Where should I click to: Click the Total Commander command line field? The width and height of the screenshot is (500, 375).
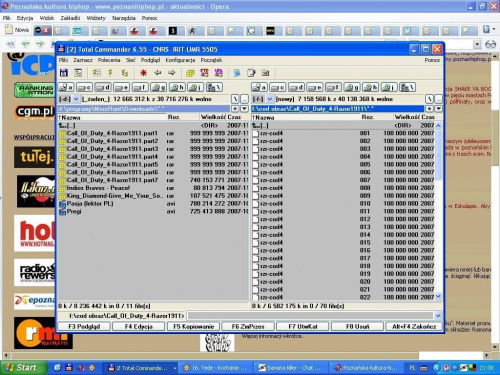pos(310,316)
